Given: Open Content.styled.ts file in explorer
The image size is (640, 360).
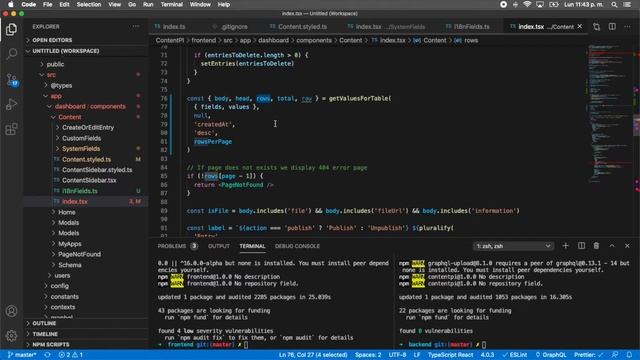Looking at the screenshot, I should click(87, 159).
